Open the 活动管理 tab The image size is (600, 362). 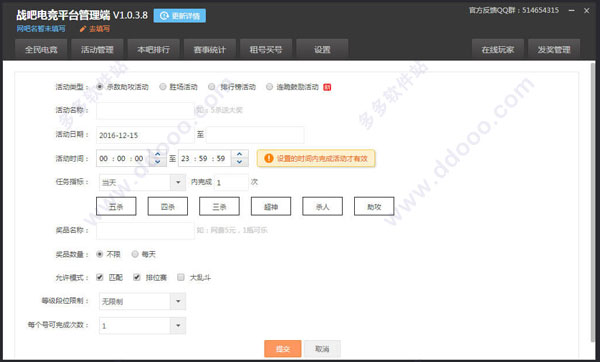pyautogui.click(x=97, y=49)
